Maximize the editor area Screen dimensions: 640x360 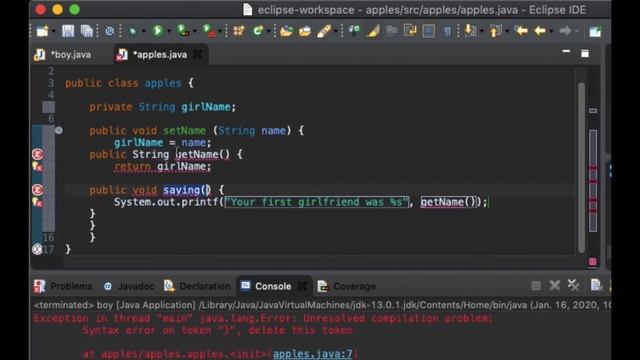[x=585, y=53]
